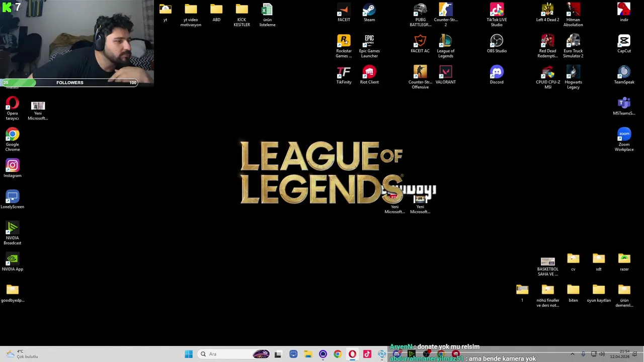Switch to Opera in the taskbar
This screenshot has height=362, width=644.
pyautogui.click(x=352, y=354)
